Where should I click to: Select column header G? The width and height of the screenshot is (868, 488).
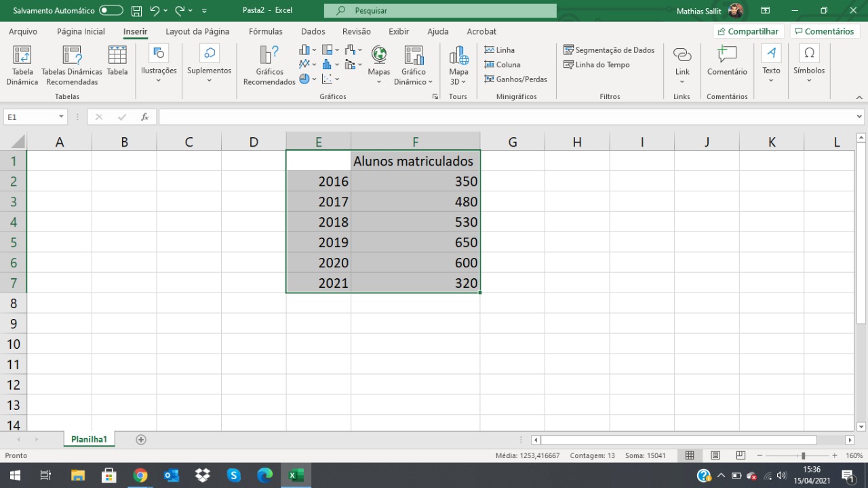pos(512,141)
